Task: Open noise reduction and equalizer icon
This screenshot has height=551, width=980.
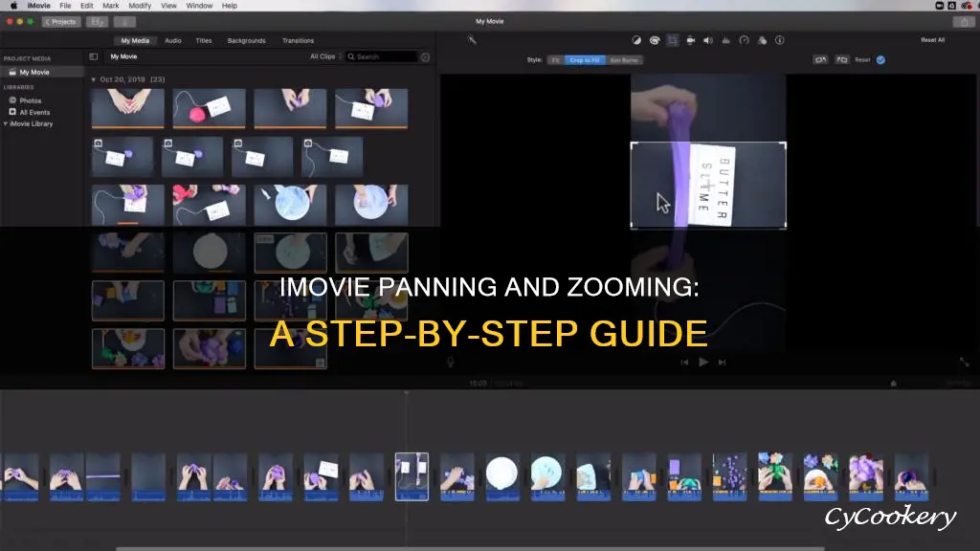Action: pos(725,40)
